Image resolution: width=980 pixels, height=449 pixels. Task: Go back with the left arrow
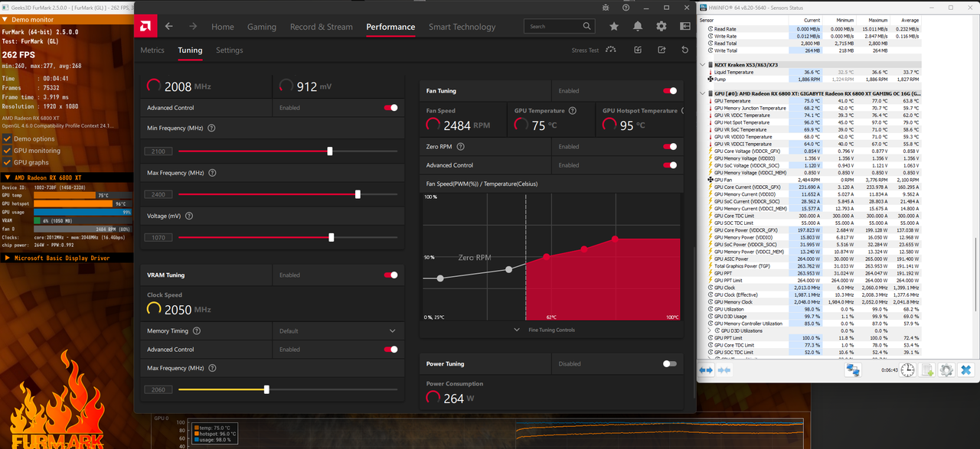point(169,26)
